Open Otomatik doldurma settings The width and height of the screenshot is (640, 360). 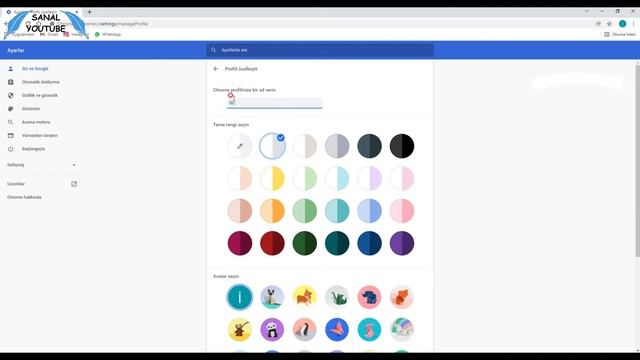tap(41, 82)
